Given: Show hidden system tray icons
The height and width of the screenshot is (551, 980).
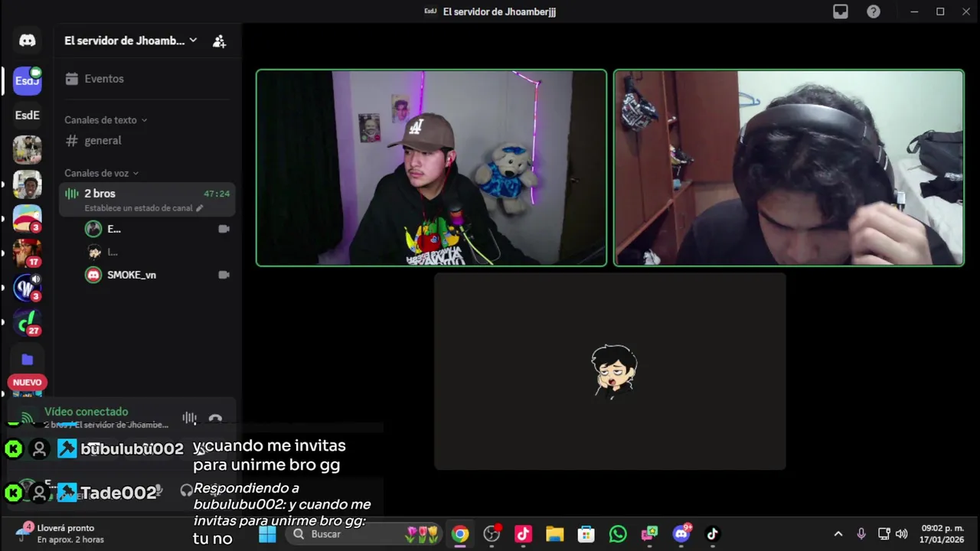Looking at the screenshot, I should coord(838,533).
